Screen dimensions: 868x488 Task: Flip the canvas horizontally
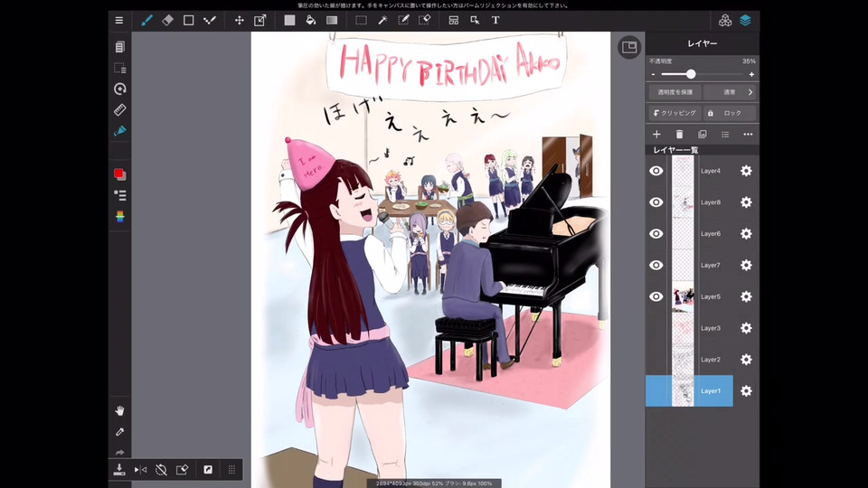pyautogui.click(x=140, y=470)
